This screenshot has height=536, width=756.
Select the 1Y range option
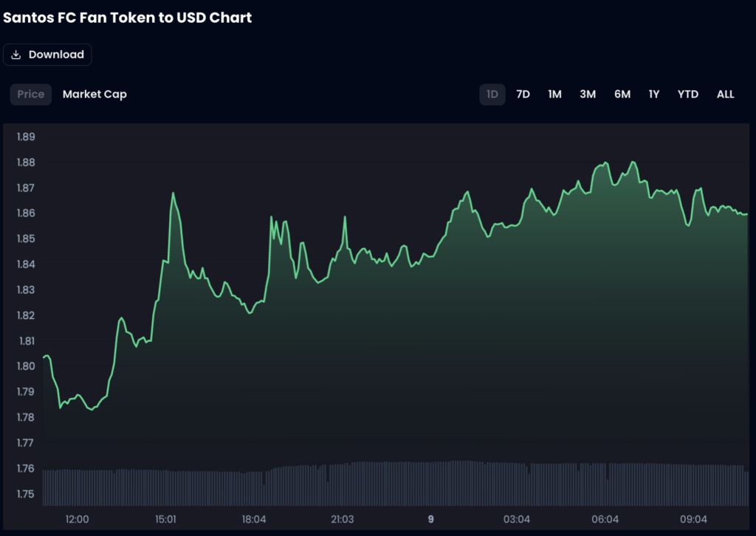654,95
